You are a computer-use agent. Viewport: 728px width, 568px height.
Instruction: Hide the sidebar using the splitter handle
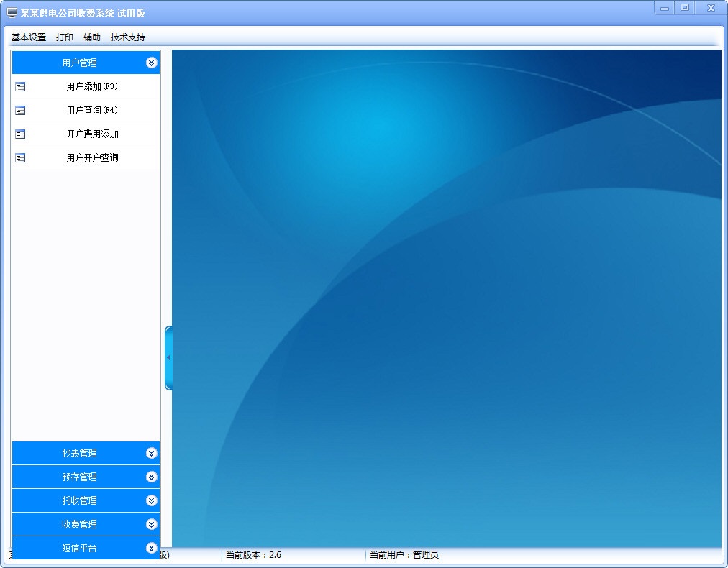pos(168,357)
